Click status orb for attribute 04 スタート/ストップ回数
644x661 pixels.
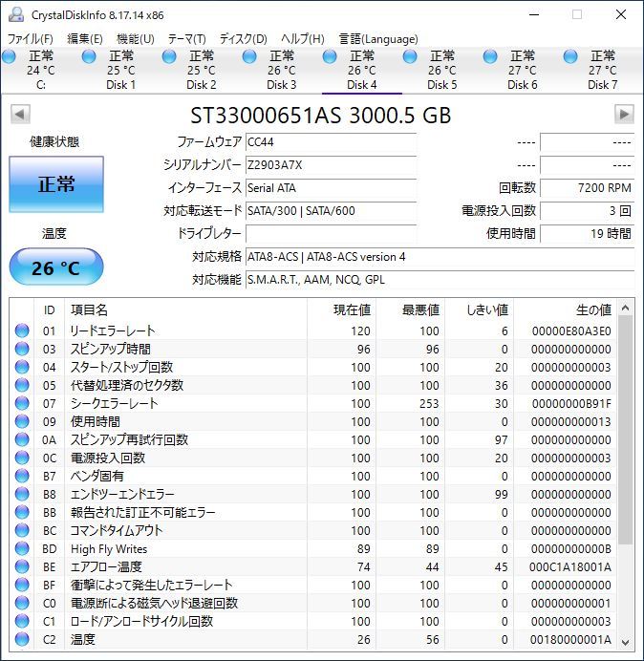pos(22,367)
